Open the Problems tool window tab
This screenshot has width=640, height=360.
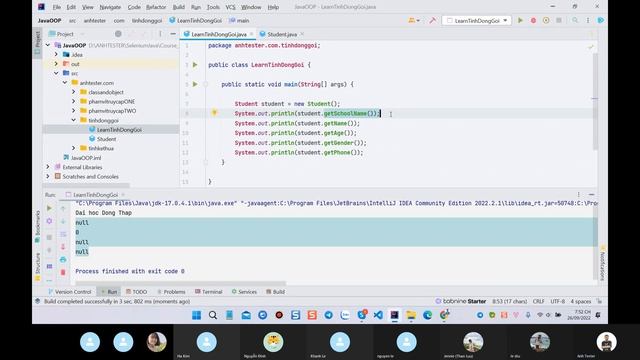pos(171,292)
